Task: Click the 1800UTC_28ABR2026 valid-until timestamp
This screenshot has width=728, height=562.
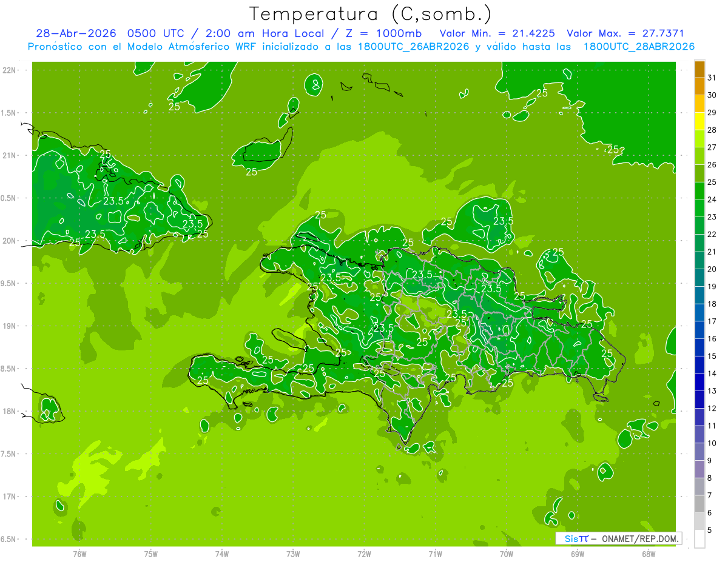Action: 639,47
